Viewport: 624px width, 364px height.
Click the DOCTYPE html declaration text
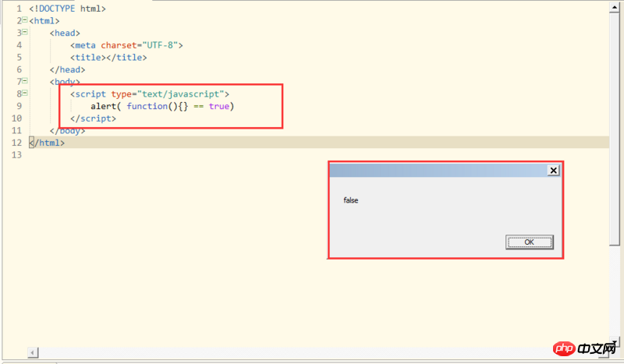point(67,9)
